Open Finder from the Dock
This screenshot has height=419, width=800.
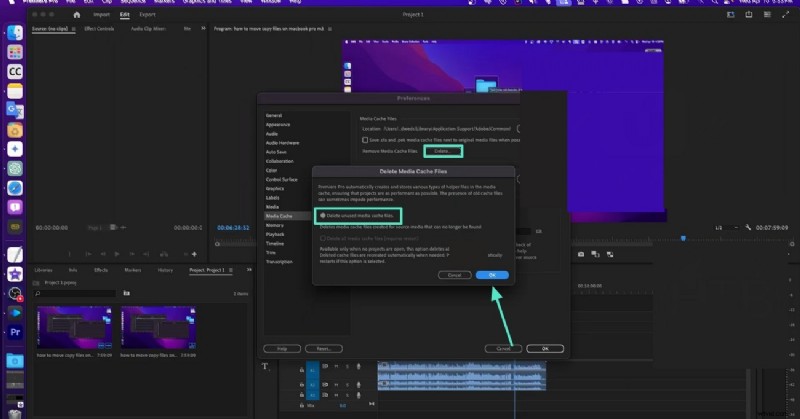15,33
